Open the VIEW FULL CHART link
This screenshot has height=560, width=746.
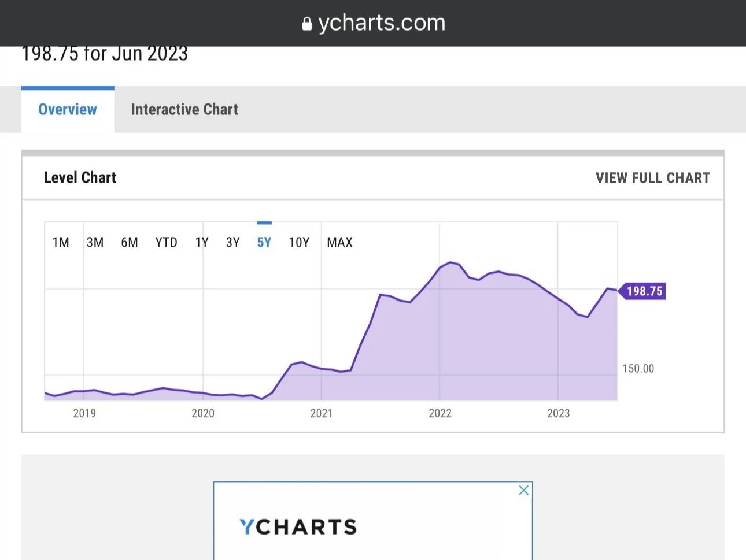pyautogui.click(x=652, y=178)
